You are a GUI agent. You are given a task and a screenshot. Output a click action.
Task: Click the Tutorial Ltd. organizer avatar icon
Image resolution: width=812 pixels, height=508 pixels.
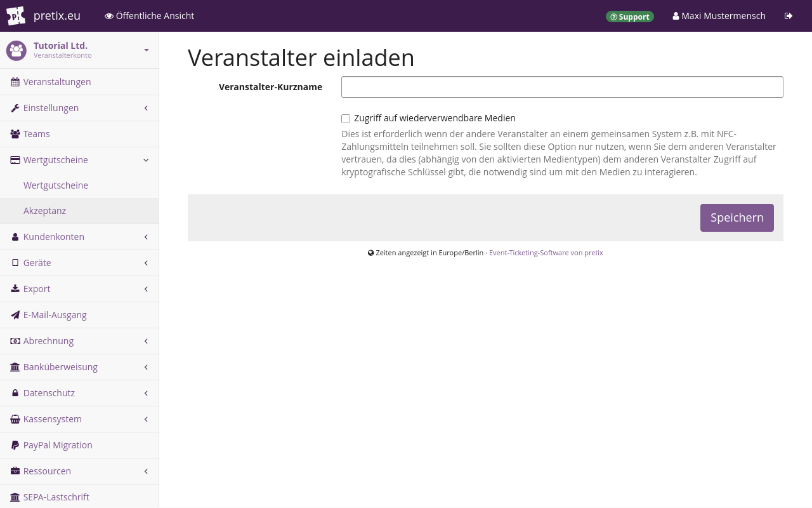[x=16, y=50]
